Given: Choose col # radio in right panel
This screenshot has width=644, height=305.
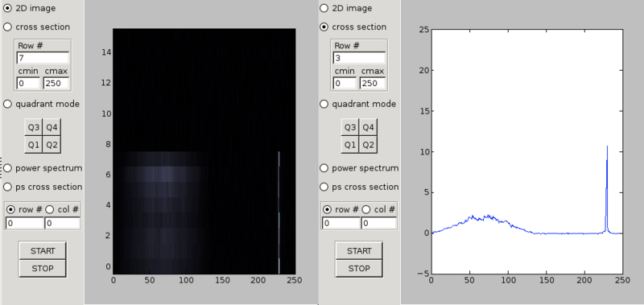Looking at the screenshot, I should [x=366, y=210].
